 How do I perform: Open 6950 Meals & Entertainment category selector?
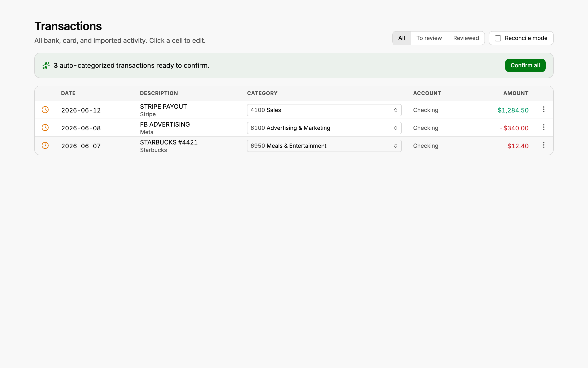tap(324, 146)
